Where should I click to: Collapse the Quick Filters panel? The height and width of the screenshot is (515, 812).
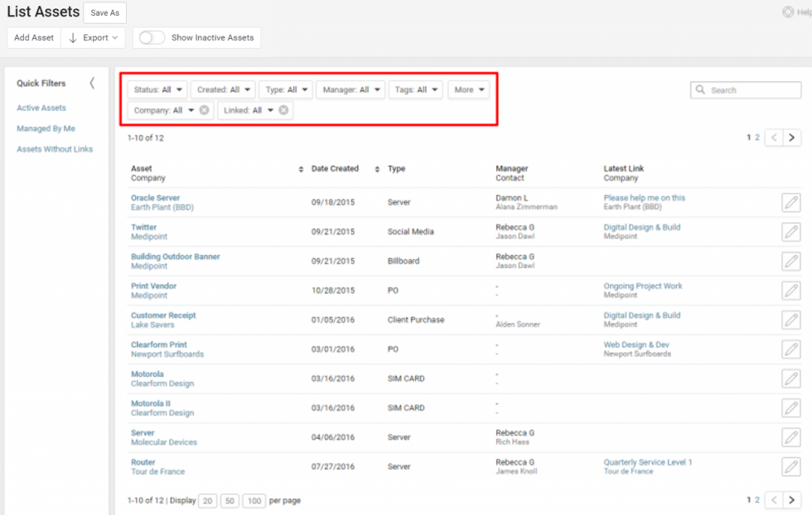point(92,83)
